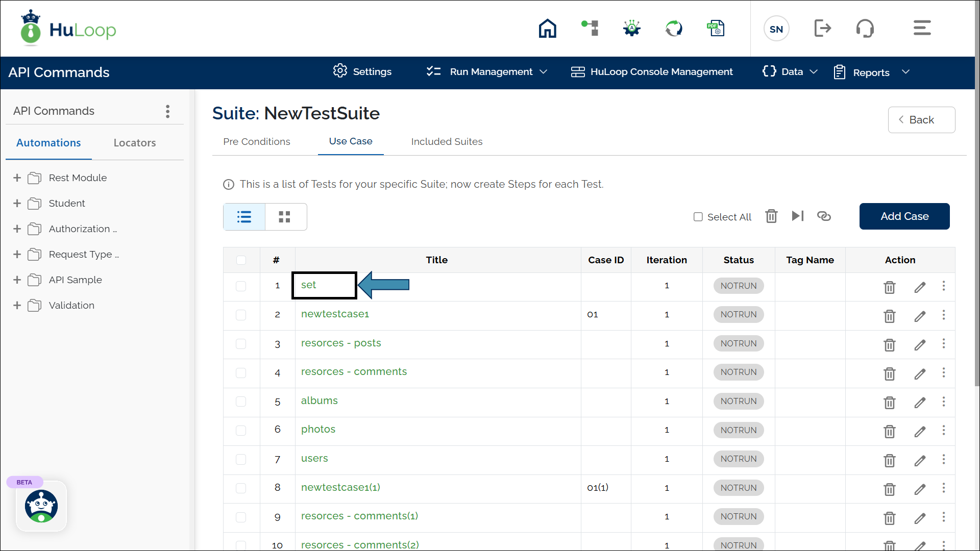
Task: Expand the Rest Module folder
Action: 17,178
